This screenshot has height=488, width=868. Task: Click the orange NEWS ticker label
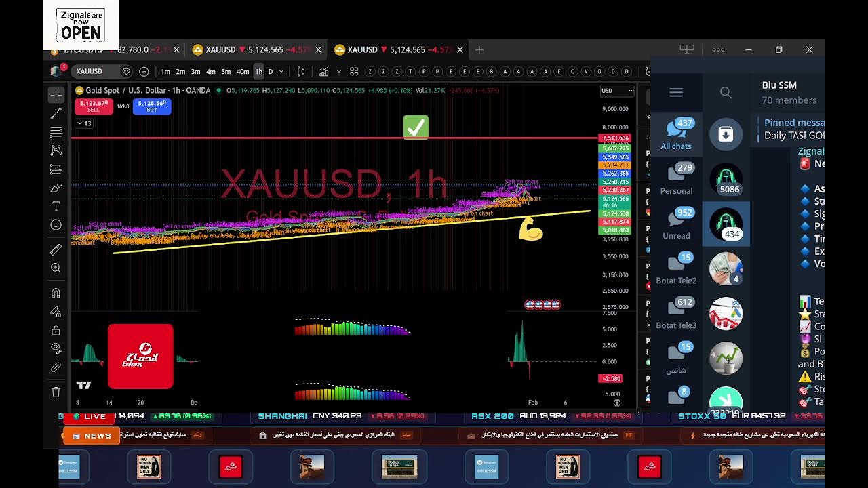pos(92,436)
